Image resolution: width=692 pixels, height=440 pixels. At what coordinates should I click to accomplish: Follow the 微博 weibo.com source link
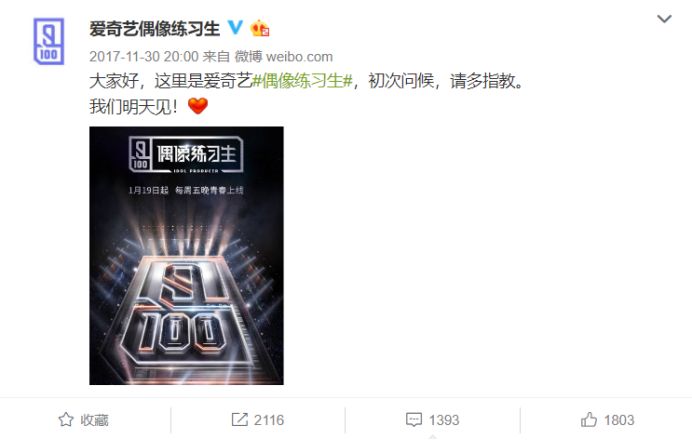[283, 56]
